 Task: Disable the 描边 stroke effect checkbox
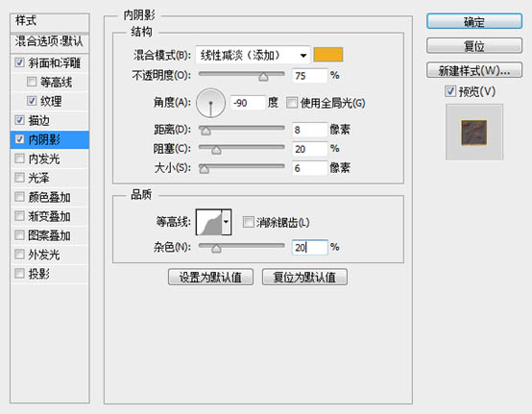[19, 120]
